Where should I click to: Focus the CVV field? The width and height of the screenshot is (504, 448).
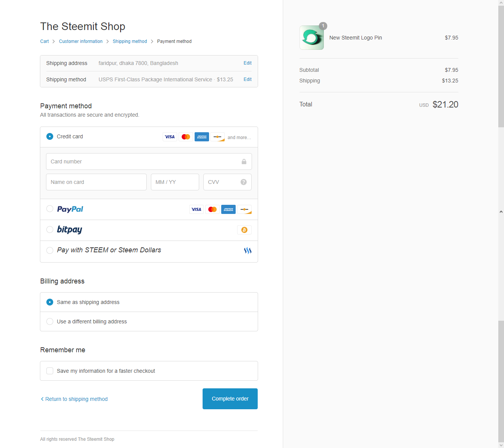pos(227,182)
